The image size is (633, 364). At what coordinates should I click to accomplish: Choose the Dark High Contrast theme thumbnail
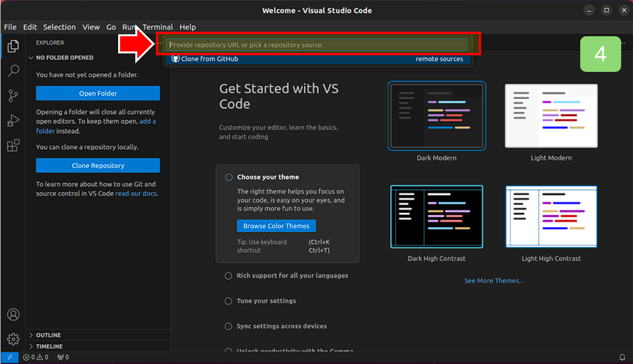point(436,216)
